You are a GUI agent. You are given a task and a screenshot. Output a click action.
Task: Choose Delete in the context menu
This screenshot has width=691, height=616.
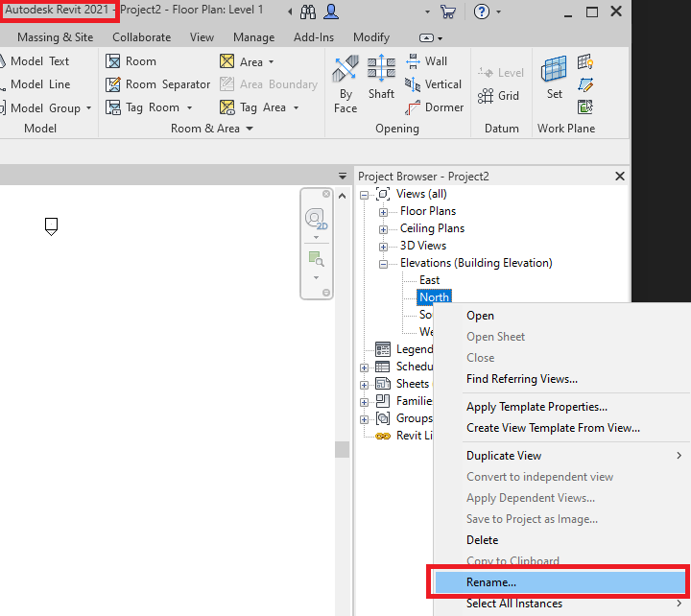point(562,540)
